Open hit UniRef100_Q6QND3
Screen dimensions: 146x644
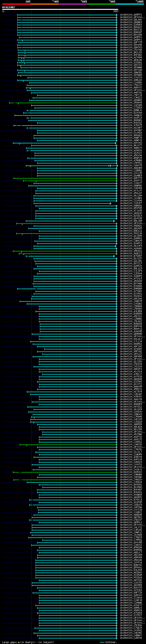tap(131, 22)
